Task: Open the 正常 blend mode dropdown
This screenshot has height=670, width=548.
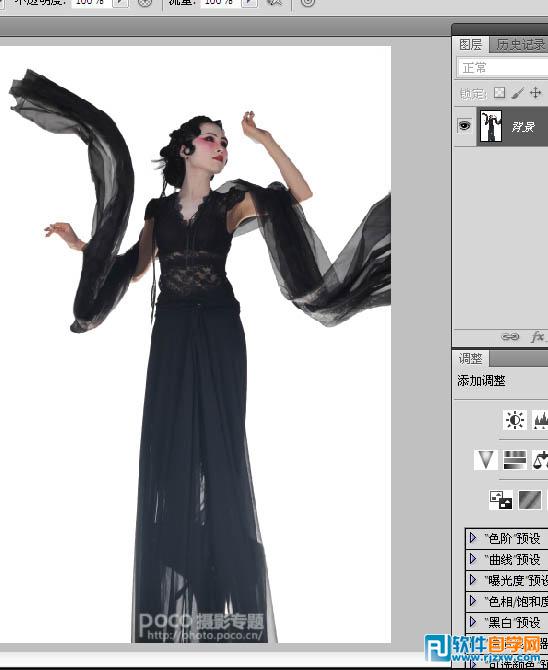Action: (503, 68)
